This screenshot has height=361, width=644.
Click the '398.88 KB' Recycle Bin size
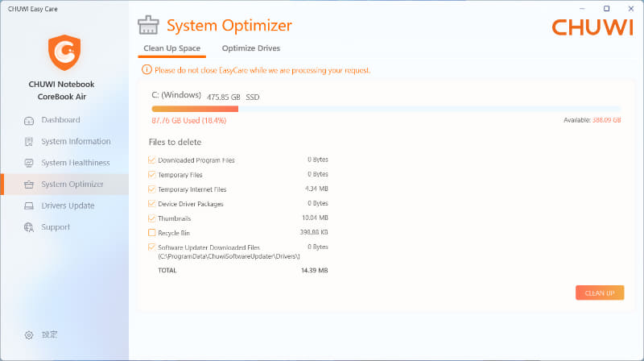(x=314, y=232)
